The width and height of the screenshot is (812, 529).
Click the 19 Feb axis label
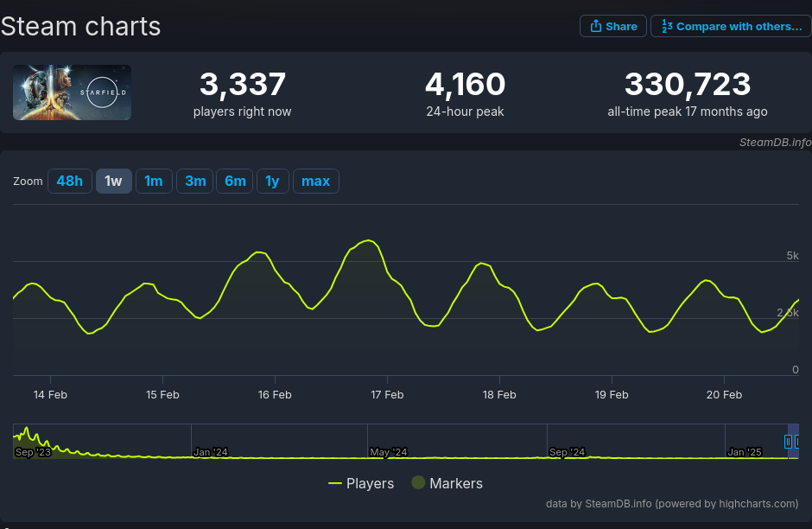pyautogui.click(x=612, y=395)
